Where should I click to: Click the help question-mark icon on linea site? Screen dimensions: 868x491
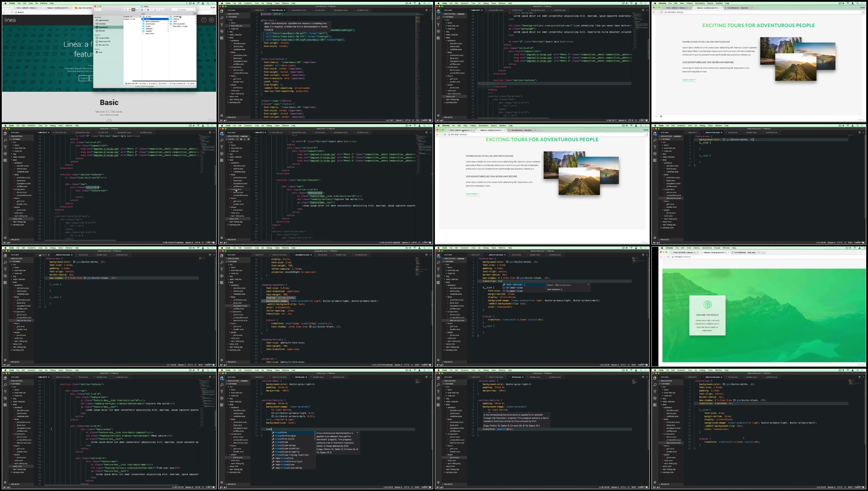point(204,20)
